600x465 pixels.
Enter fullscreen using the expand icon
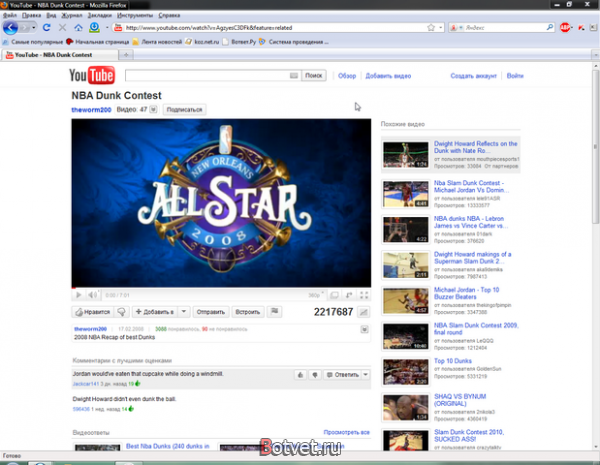click(x=364, y=295)
